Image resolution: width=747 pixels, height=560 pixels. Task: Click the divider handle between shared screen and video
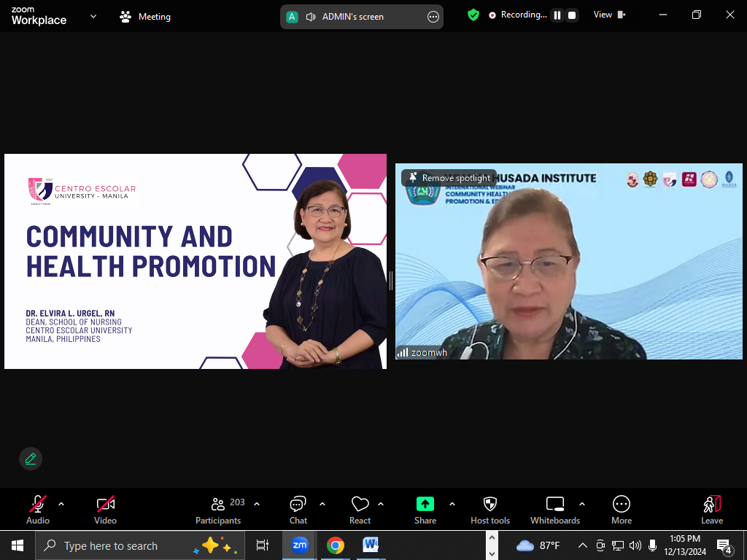point(391,281)
